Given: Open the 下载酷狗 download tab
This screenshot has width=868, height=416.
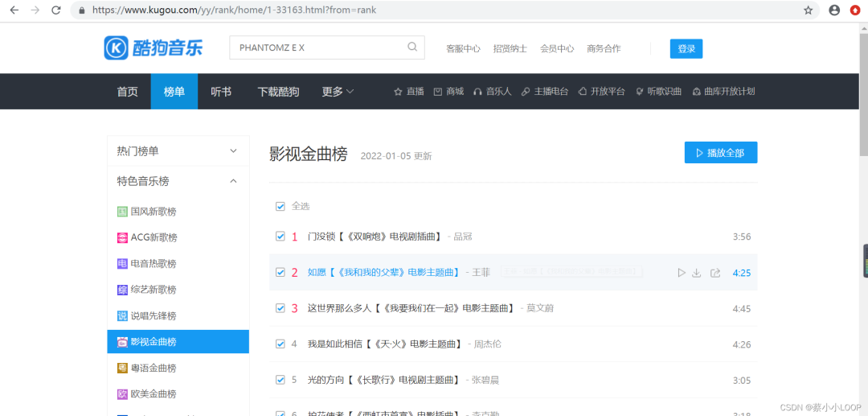Looking at the screenshot, I should pos(278,92).
